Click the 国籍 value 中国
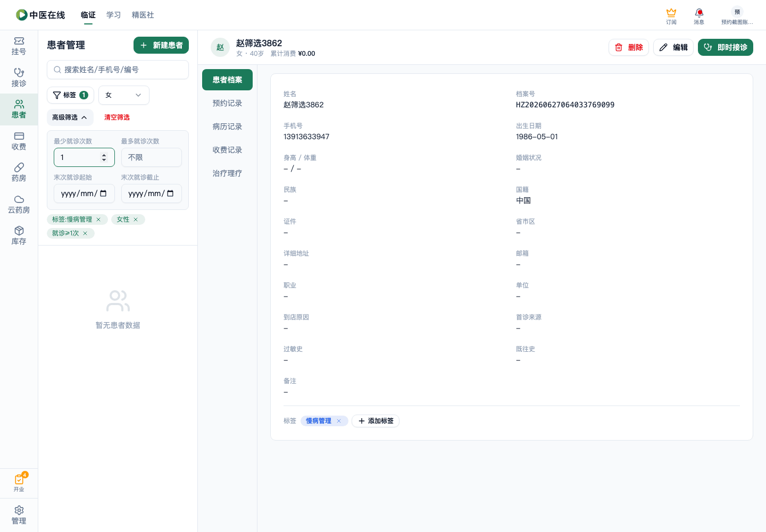The width and height of the screenshot is (766, 532). tap(523, 200)
